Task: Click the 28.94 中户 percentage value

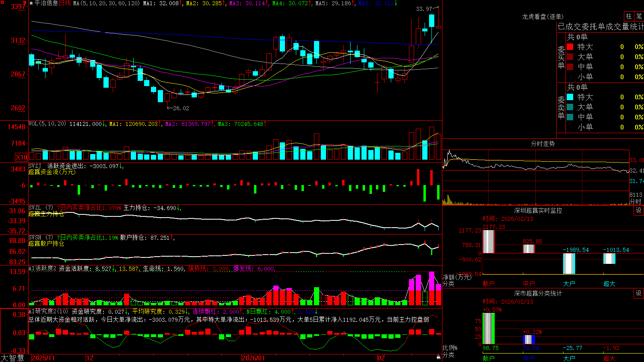Action: coord(531,348)
